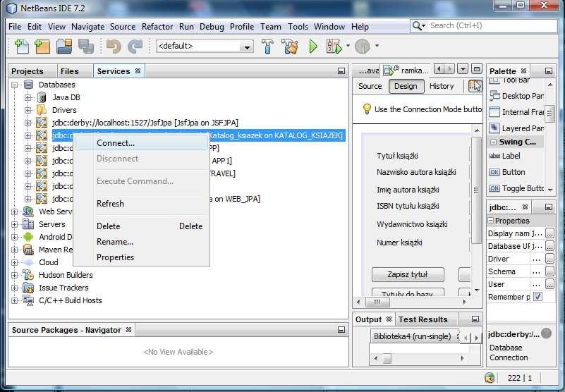The width and height of the screenshot is (565, 392).
Task: Expand the Drivers node
Action: (x=28, y=110)
